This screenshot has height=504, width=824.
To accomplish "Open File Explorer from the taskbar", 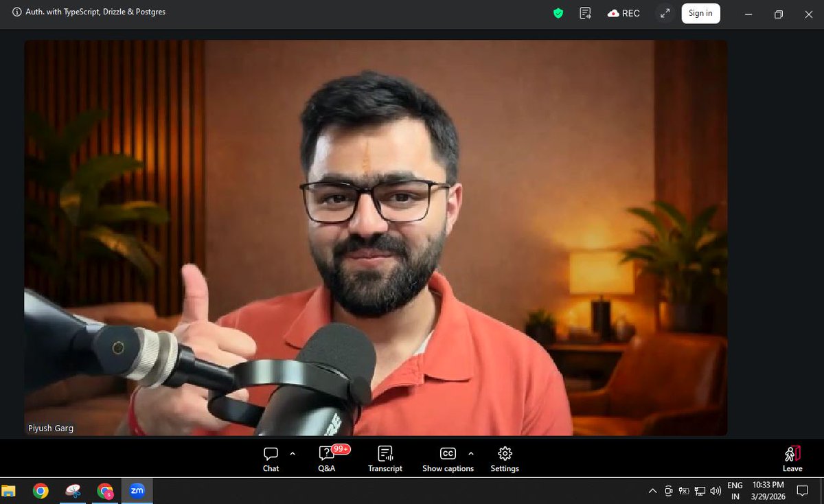I will point(9,491).
